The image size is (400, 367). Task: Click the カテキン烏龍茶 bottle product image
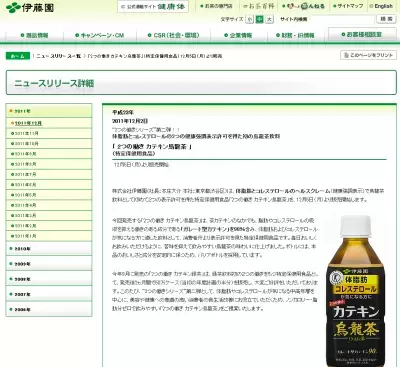356,291
